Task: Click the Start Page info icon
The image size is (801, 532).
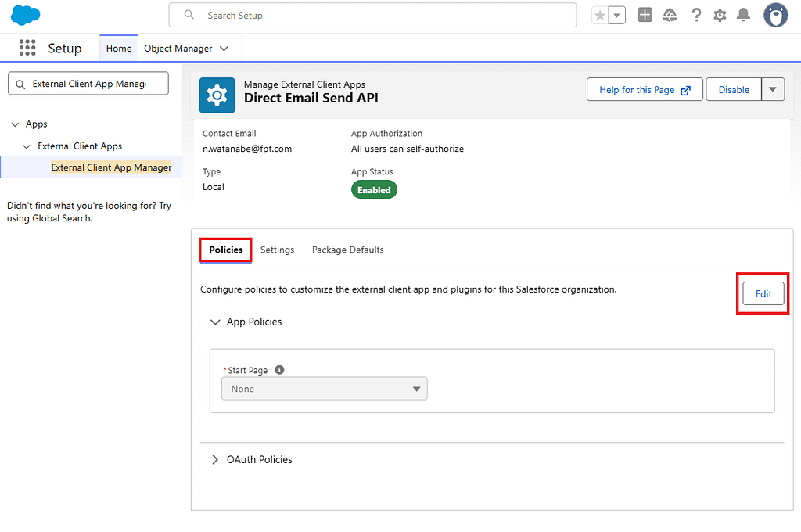Action: [x=279, y=370]
